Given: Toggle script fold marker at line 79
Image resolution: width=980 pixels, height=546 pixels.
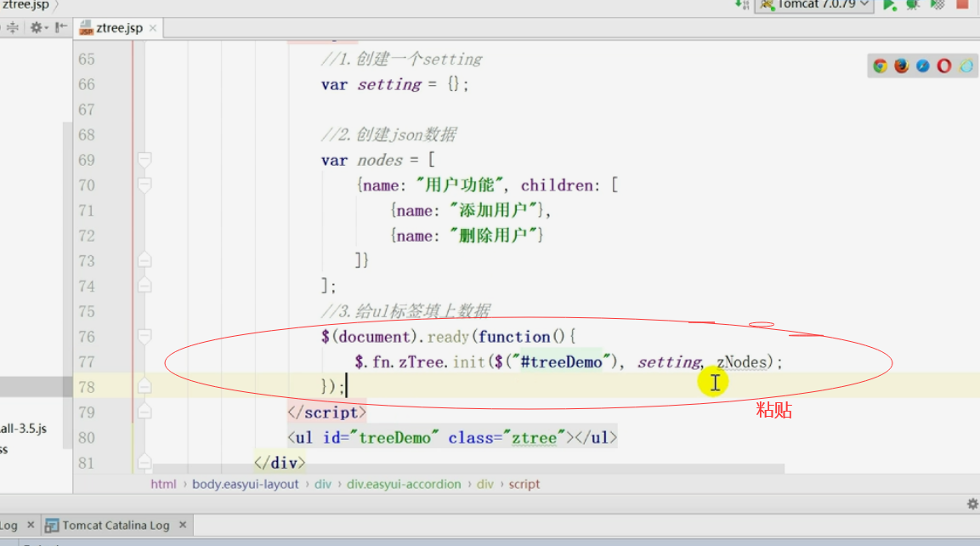Looking at the screenshot, I should point(144,412).
